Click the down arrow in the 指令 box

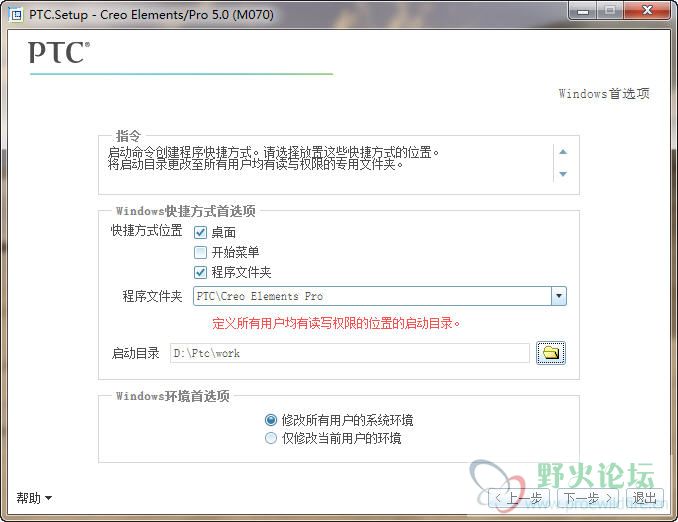coord(563,174)
